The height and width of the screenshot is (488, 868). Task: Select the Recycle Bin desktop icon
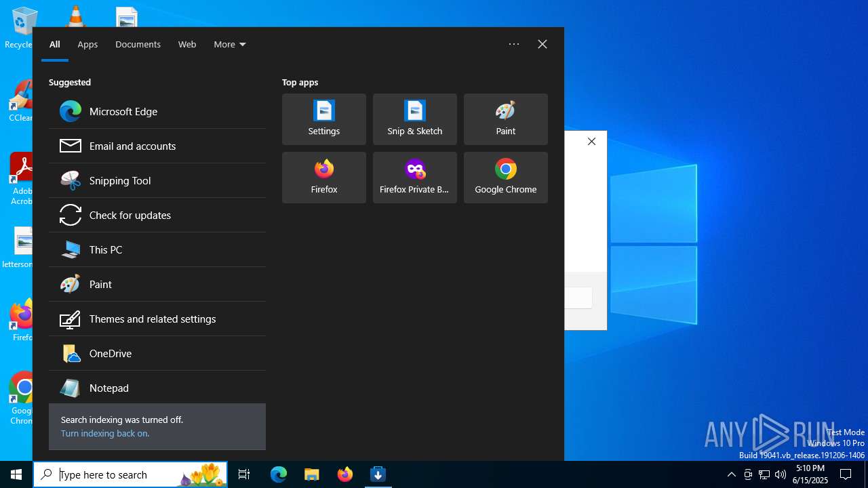[x=18, y=28]
